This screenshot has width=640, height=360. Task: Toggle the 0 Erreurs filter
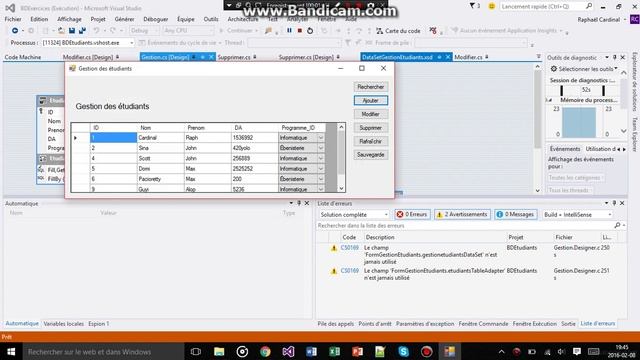[412, 214]
